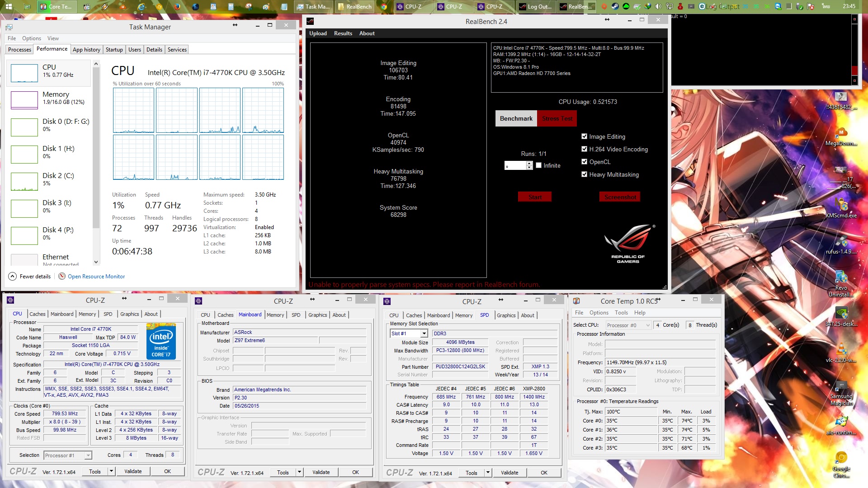Click the Stress Test button

tap(557, 118)
